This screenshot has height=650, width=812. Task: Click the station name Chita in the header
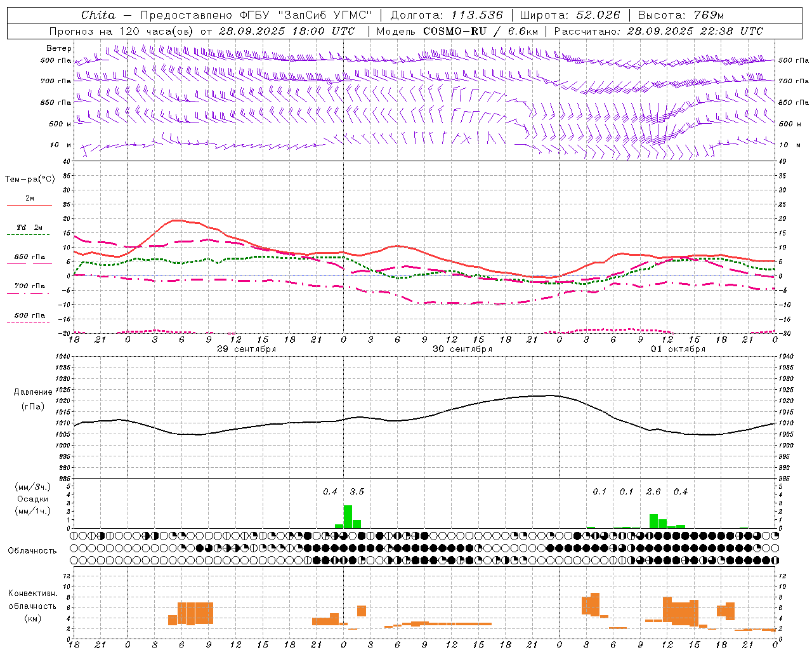(98, 15)
